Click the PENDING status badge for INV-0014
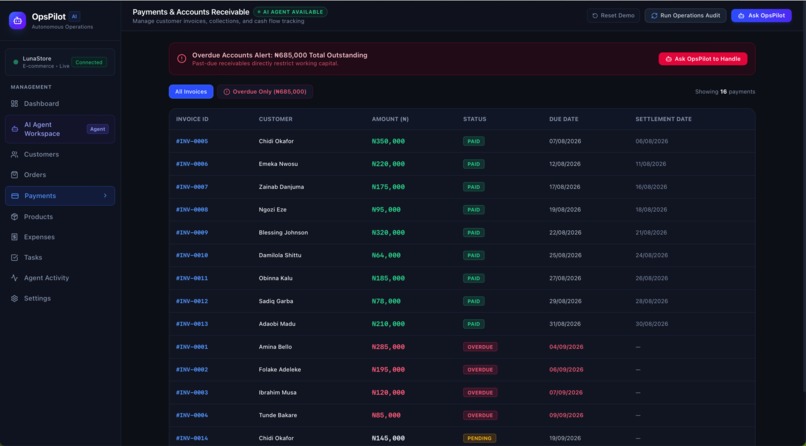The image size is (806, 446). (x=479, y=438)
